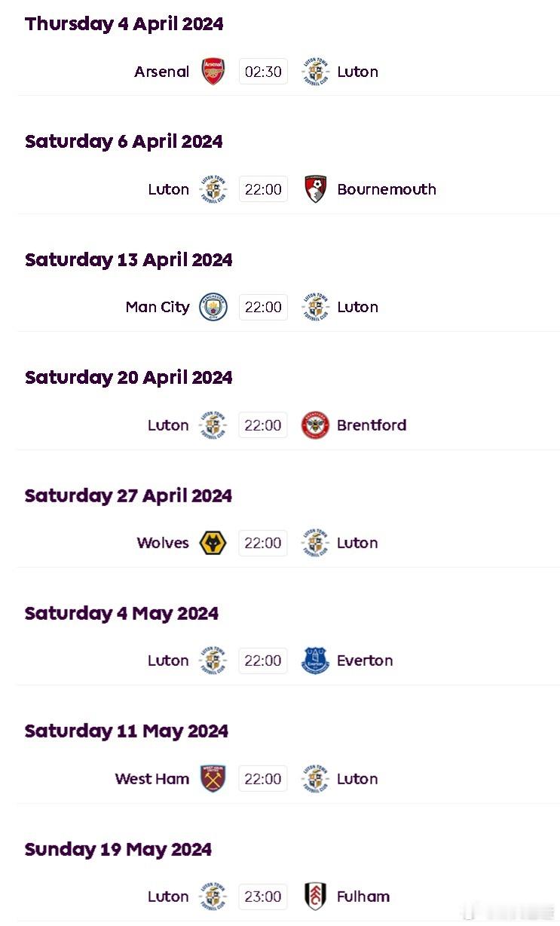Viewport: 560px width, 926px height.
Task: Open the 02:30 Arsenal vs Luton kickoff
Action: pos(263,72)
